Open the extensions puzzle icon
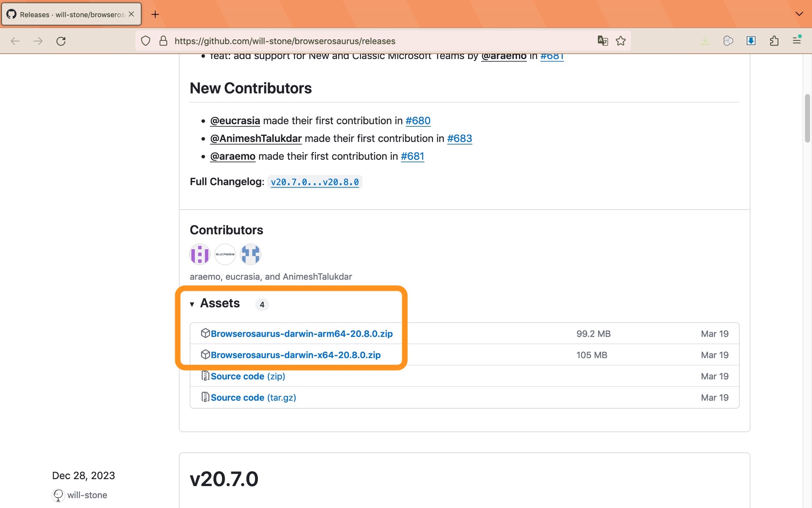 pos(774,41)
